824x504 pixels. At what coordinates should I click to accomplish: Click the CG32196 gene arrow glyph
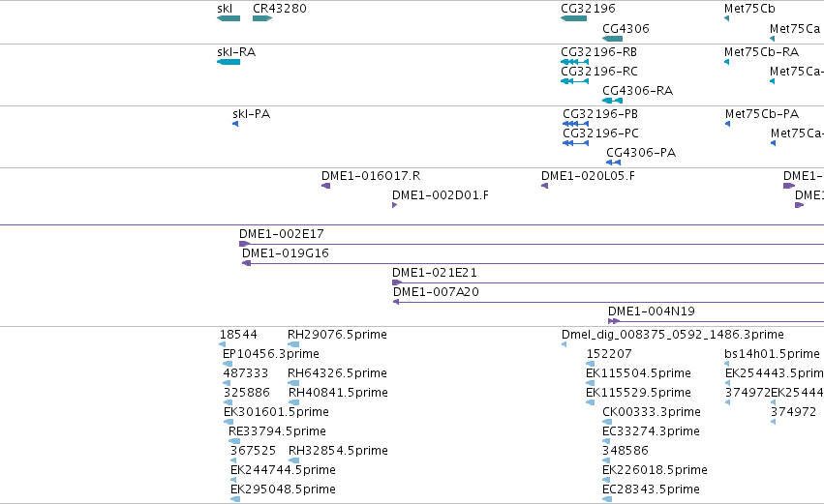574,18
